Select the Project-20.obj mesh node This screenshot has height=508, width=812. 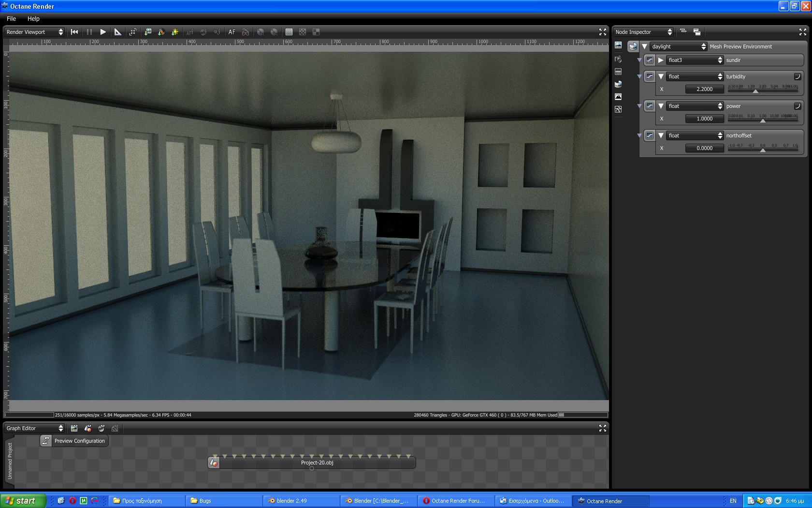pos(312,463)
